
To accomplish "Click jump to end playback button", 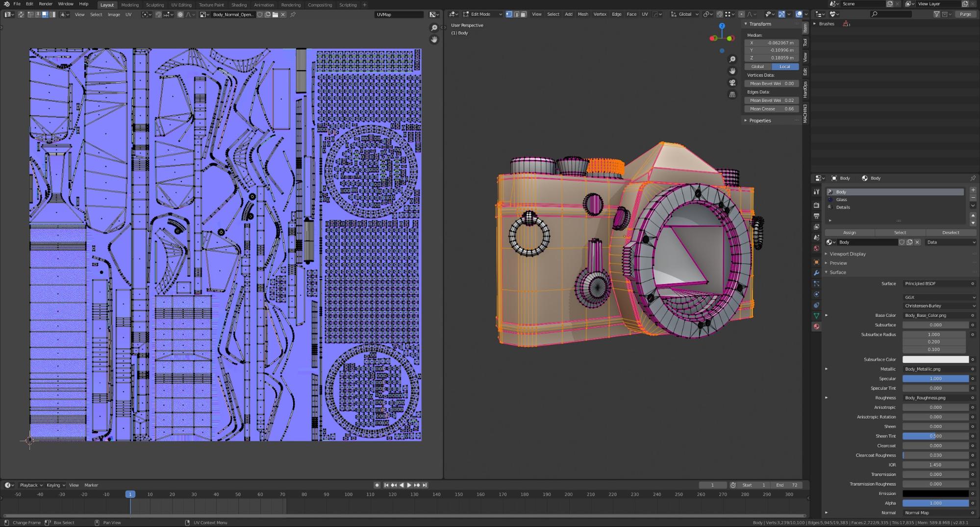I will [x=425, y=485].
